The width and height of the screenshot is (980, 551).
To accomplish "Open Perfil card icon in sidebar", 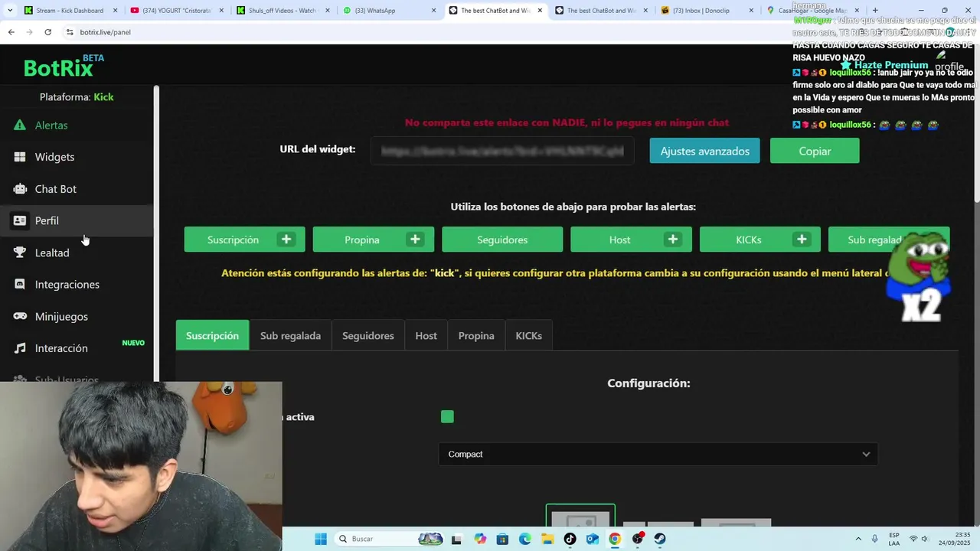I will tap(20, 220).
